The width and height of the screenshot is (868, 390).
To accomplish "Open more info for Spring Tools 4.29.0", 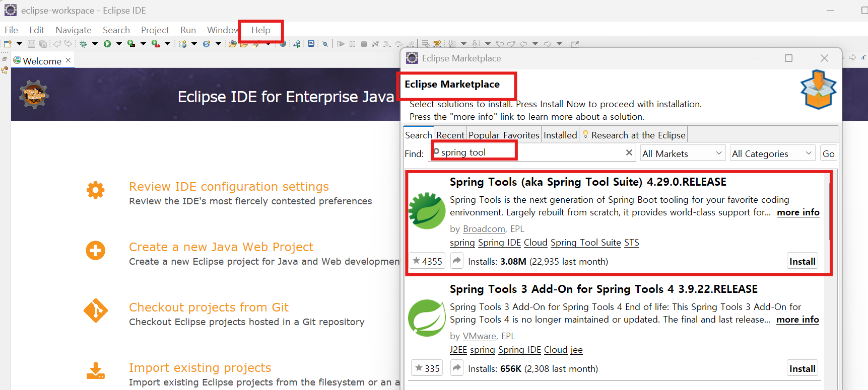I will click(798, 212).
